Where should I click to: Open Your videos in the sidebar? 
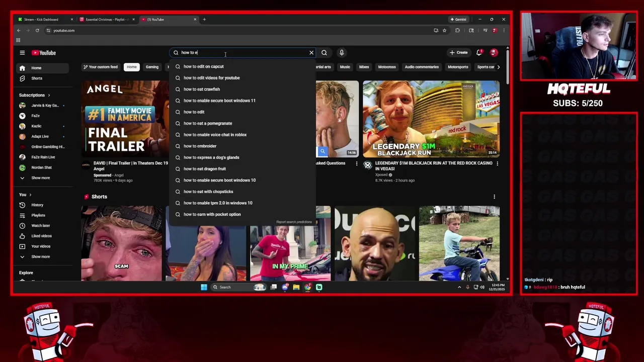coord(43,246)
